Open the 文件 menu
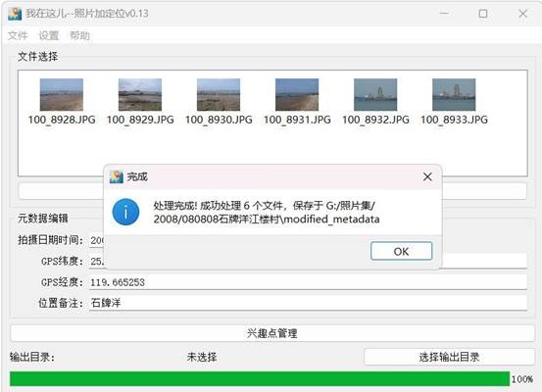 pos(18,35)
